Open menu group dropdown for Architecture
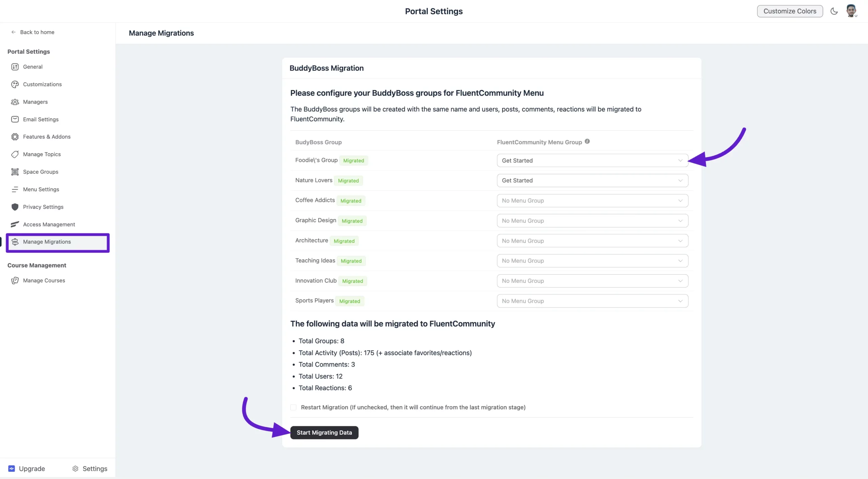The image size is (868, 479). (x=592, y=241)
